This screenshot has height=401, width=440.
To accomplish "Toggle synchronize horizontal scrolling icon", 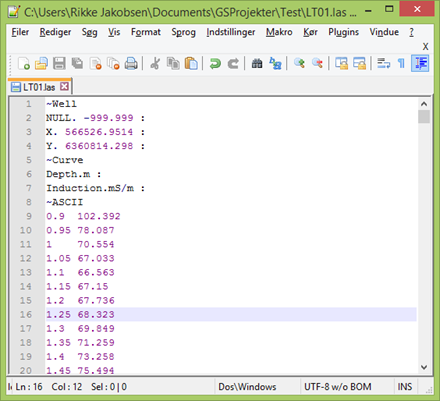I will (359, 63).
